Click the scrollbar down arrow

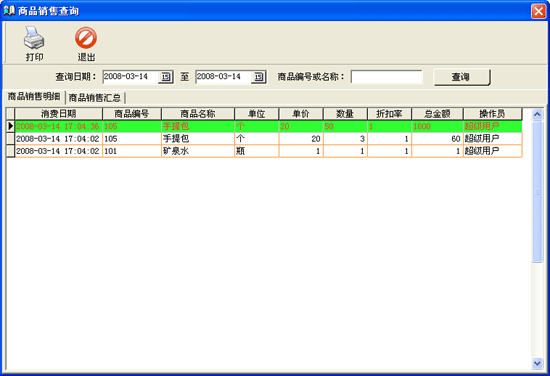tap(537, 363)
